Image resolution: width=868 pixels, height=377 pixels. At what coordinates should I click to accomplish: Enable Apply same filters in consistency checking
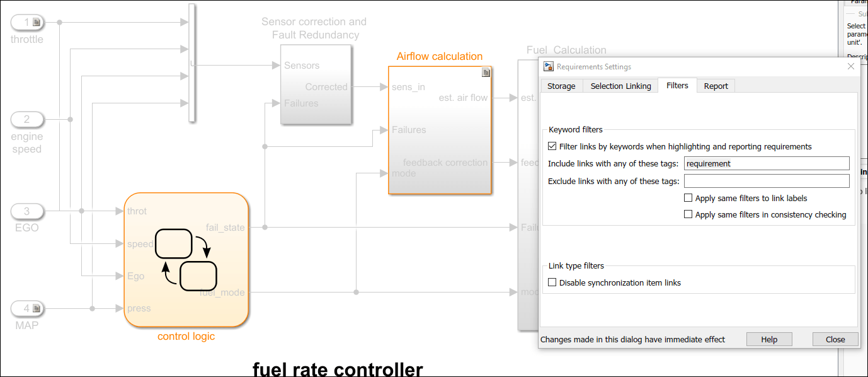(x=688, y=214)
